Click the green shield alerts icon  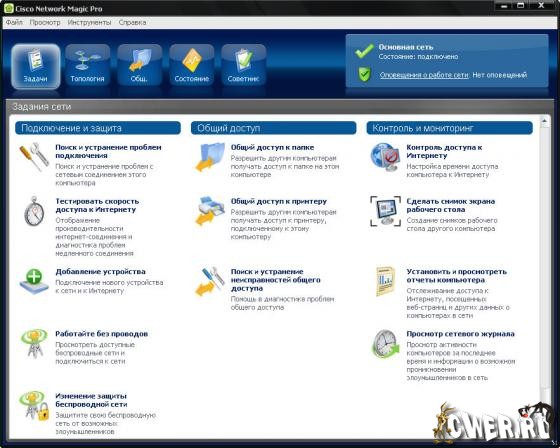point(364,75)
